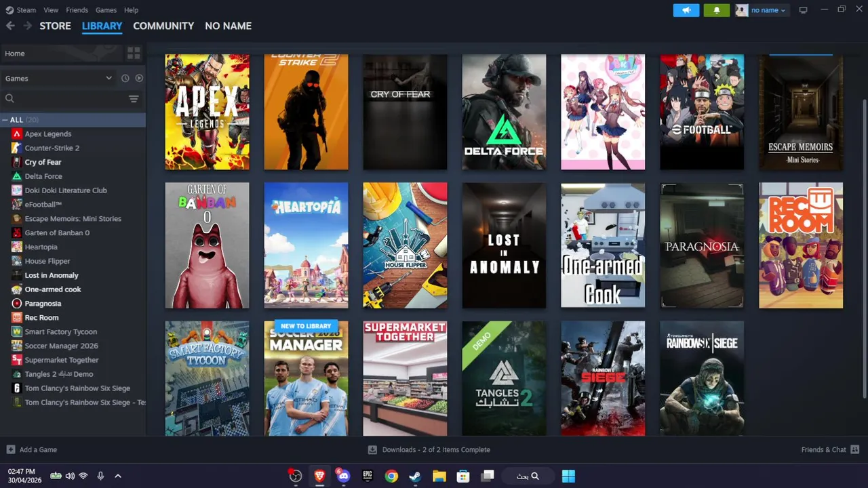Image resolution: width=868 pixels, height=488 pixels.
Task: Open the announcements megaphone button
Action: point(686,10)
